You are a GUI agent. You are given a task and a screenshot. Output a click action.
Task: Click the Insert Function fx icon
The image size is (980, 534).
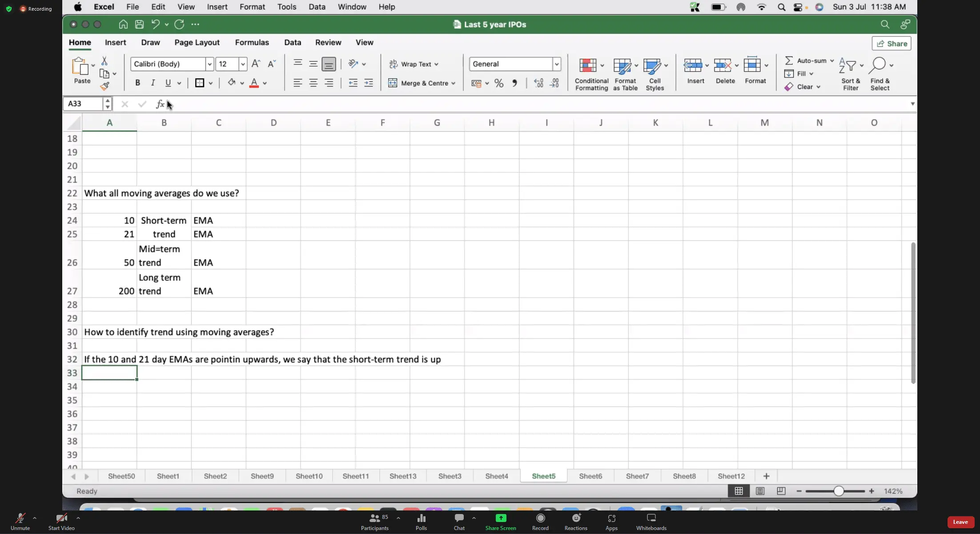point(160,104)
